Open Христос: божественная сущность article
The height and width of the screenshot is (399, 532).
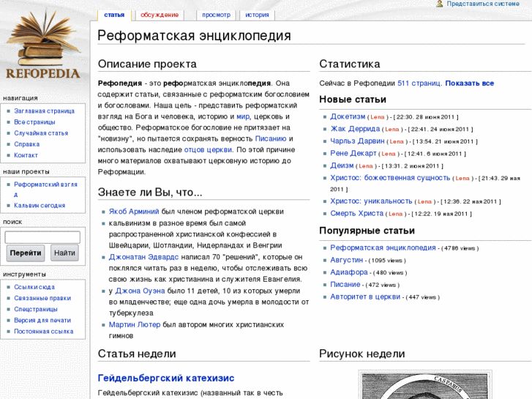point(390,178)
